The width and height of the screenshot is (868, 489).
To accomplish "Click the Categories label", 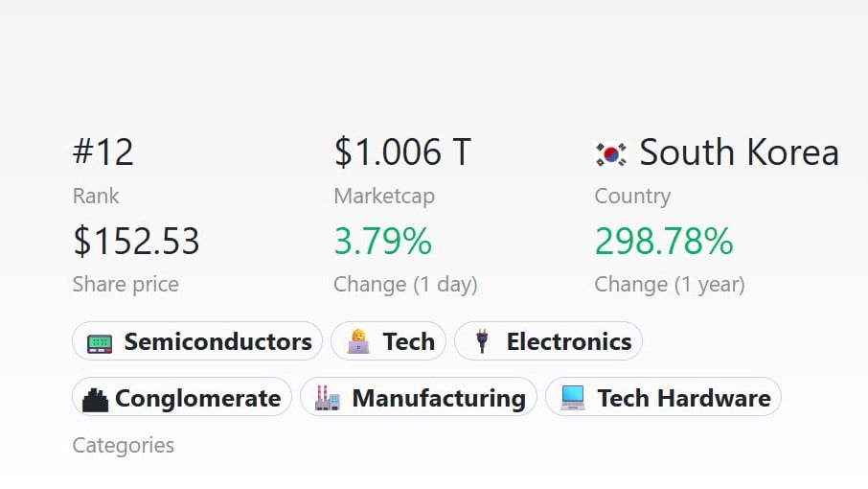I will click(x=124, y=445).
